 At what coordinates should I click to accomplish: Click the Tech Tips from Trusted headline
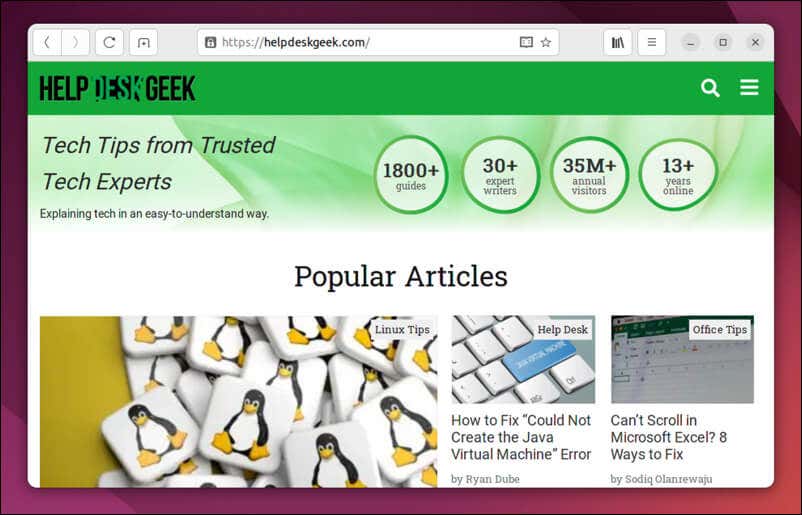coord(159,164)
